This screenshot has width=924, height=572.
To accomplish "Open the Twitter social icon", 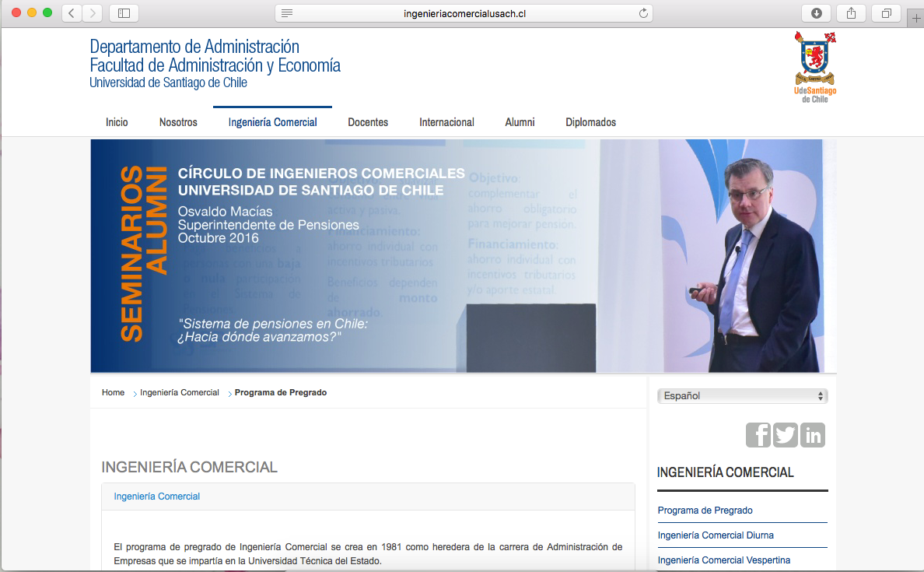I will click(786, 435).
